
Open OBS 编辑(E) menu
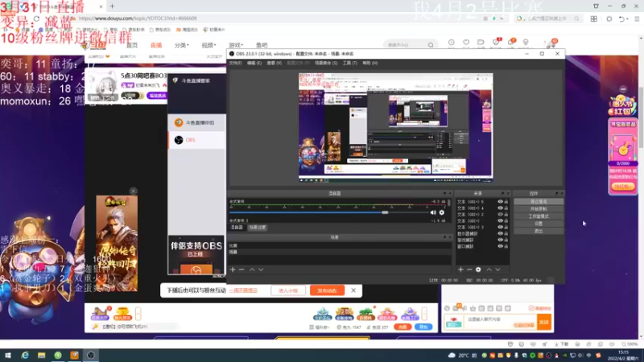click(x=254, y=64)
